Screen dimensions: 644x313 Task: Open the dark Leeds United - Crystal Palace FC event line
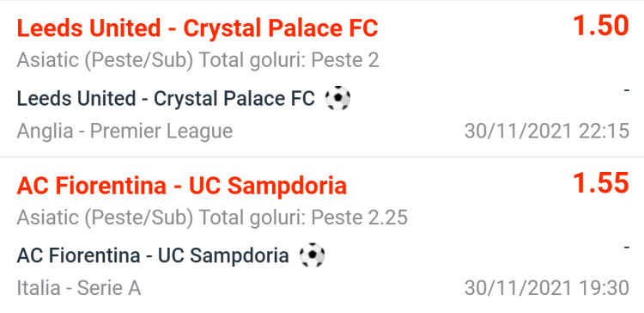pyautogui.click(x=166, y=99)
